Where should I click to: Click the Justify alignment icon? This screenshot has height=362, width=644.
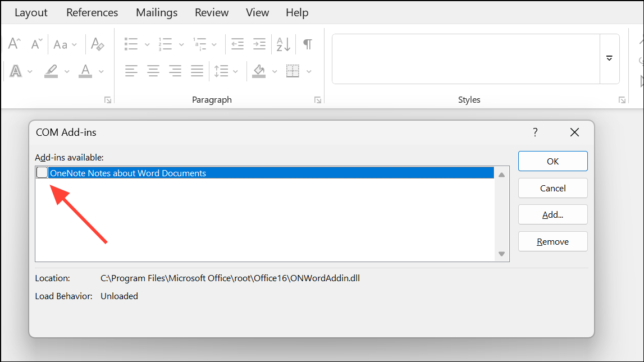[197, 71]
